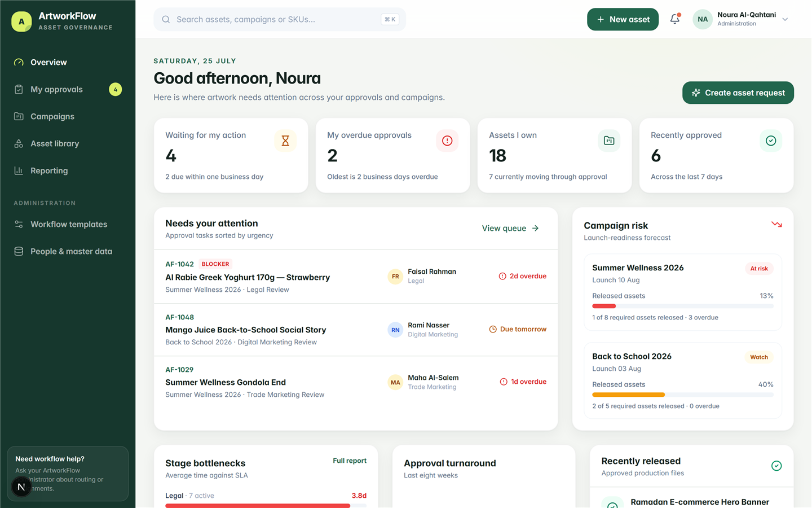Open Asset library in sidebar
Screen dimensions: 812x508
[x=68, y=143]
